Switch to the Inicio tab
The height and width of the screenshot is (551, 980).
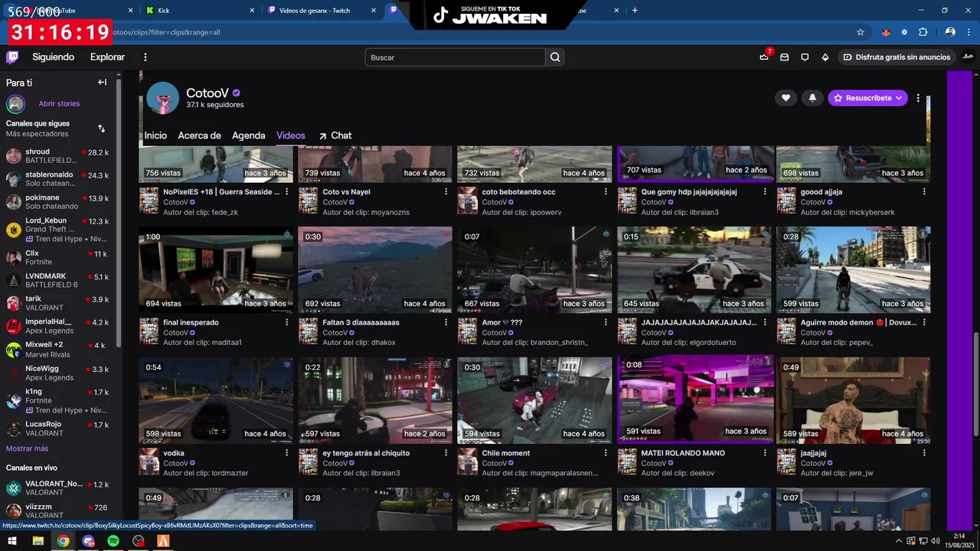click(x=155, y=135)
